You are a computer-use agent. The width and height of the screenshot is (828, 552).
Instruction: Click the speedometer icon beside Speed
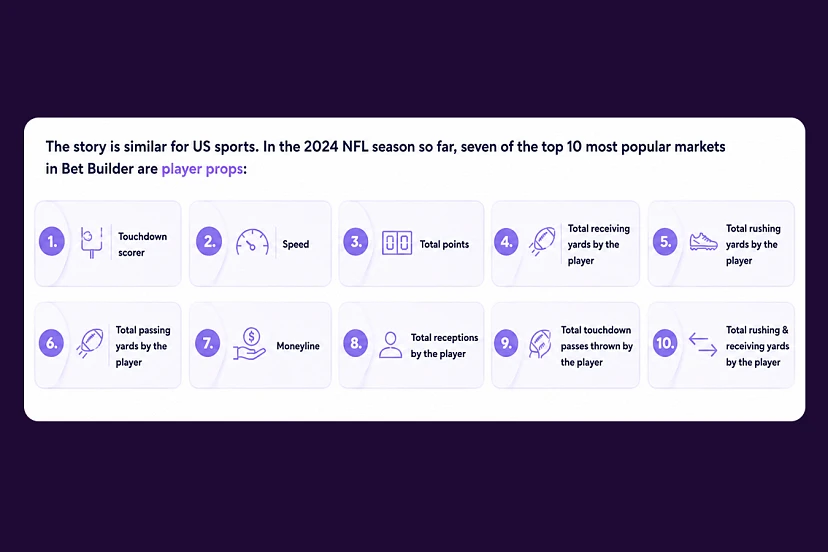pos(252,242)
